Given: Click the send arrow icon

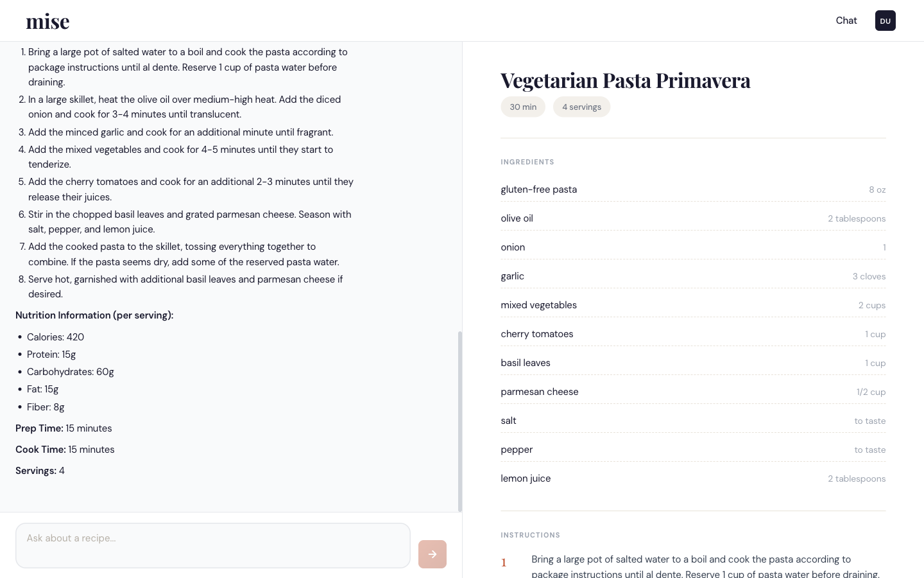Looking at the screenshot, I should (x=432, y=554).
